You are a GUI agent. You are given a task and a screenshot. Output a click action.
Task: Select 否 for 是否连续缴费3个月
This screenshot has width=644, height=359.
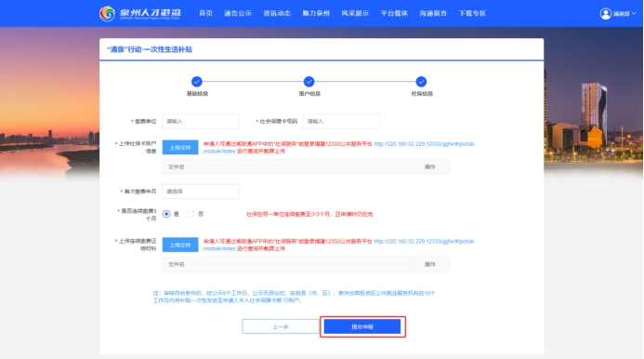[191, 214]
